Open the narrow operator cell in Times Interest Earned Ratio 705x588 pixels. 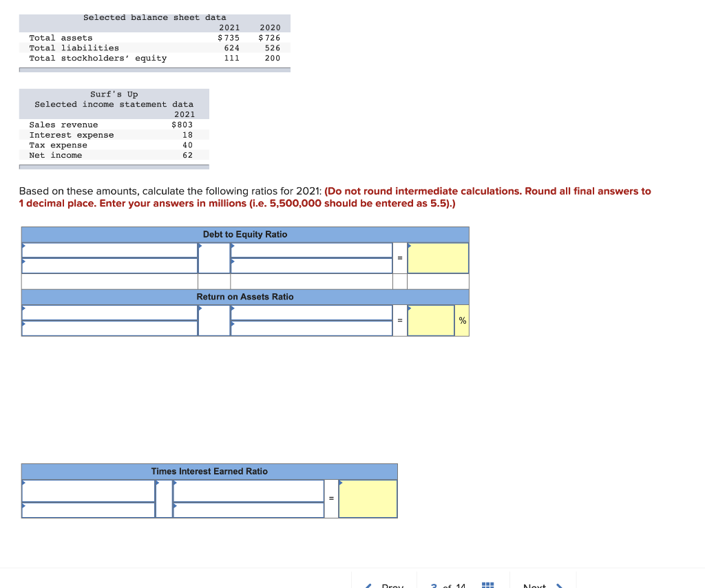164,499
